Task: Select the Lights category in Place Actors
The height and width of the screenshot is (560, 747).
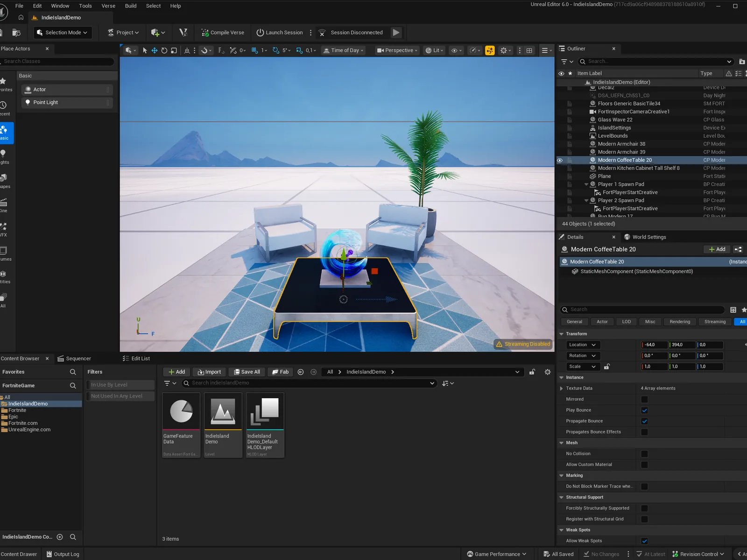Action: [4, 156]
